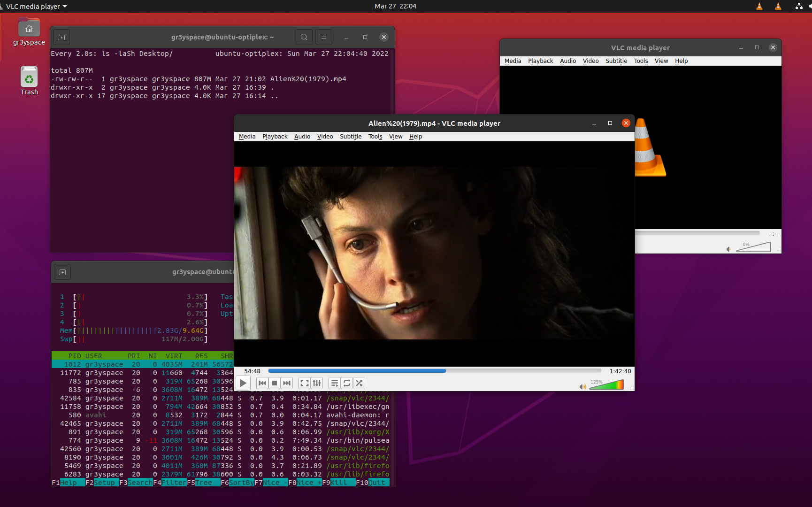Viewport: 812px width, 507px height.
Task: Open the Subtitle menu in the Alien window
Action: (351, 137)
